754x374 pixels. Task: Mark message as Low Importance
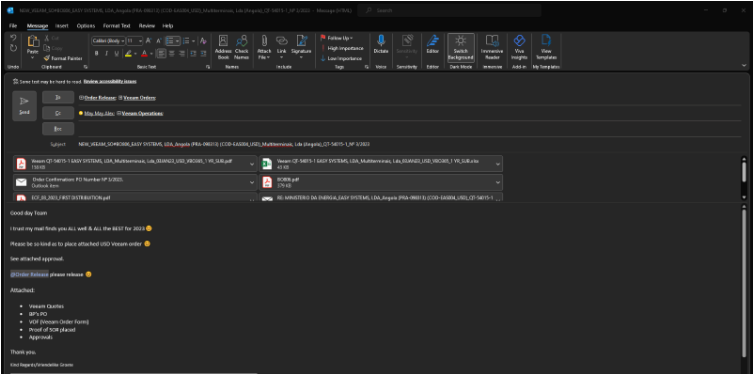[x=341, y=58]
